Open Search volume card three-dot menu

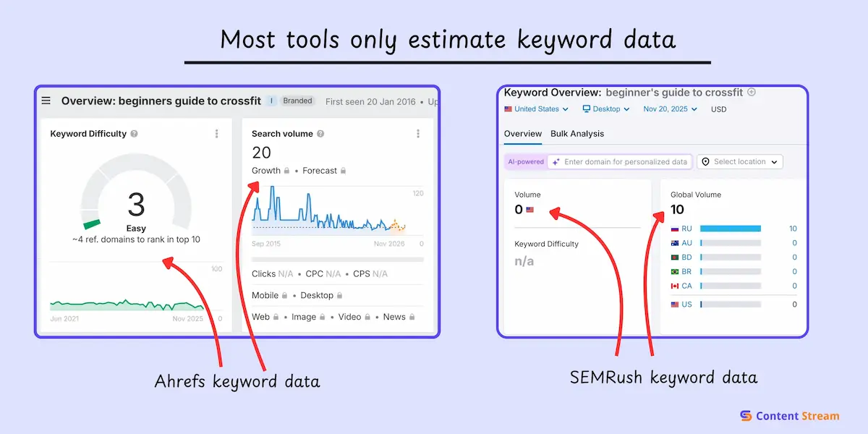(417, 134)
